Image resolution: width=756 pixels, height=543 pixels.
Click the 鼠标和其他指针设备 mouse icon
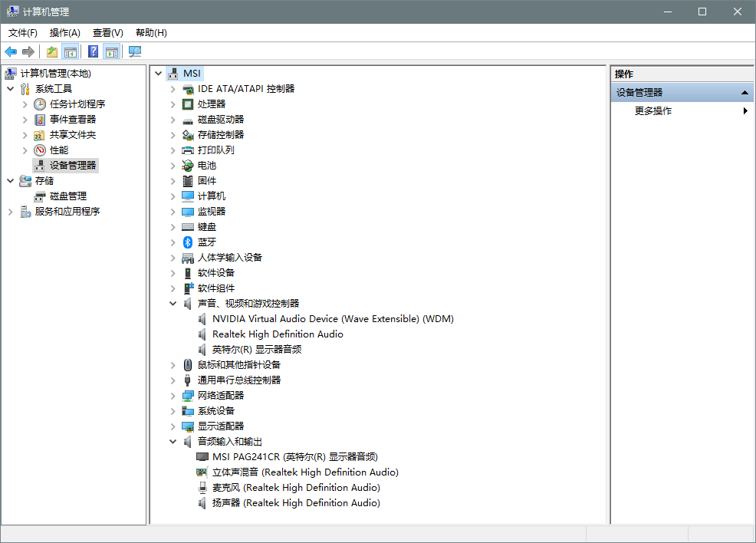click(188, 365)
